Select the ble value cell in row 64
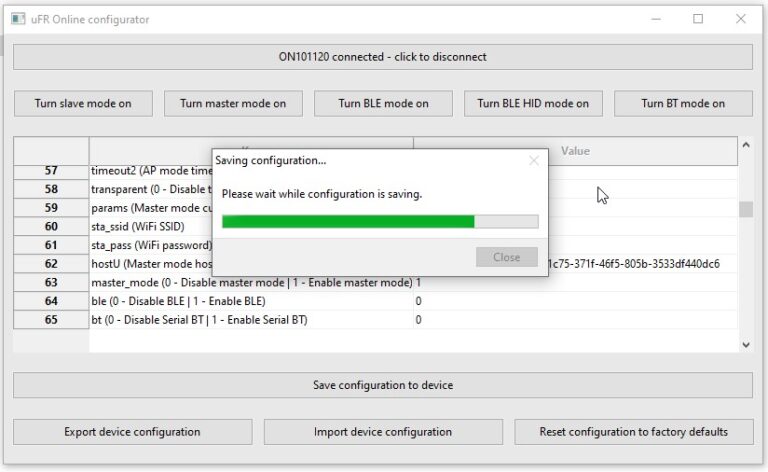Image resolution: width=768 pixels, height=472 pixels. tap(575, 301)
